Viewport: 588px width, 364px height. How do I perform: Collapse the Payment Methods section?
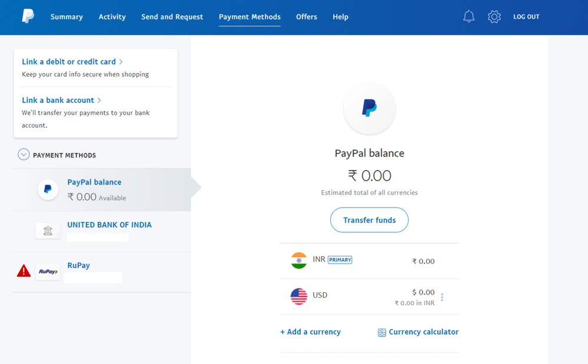(x=24, y=154)
